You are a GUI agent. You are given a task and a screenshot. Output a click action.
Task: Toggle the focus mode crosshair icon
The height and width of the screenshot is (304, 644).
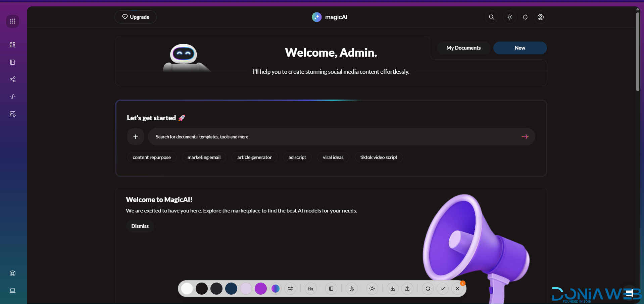pyautogui.click(x=525, y=17)
